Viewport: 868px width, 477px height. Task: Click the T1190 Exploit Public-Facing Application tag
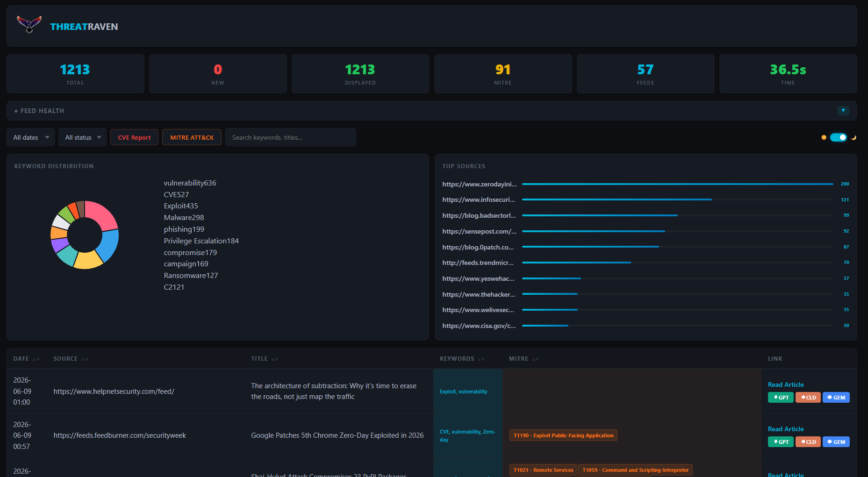click(x=563, y=435)
